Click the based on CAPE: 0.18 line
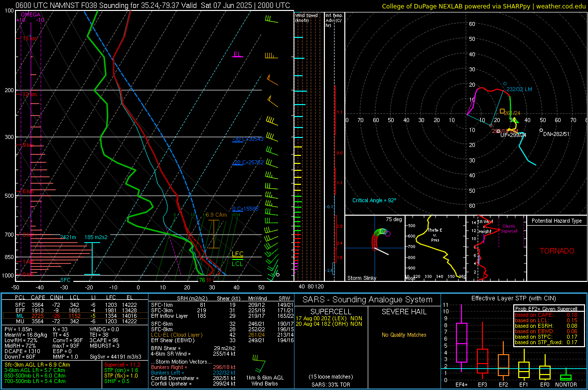This screenshot has height=390, width=588. tap(546, 315)
